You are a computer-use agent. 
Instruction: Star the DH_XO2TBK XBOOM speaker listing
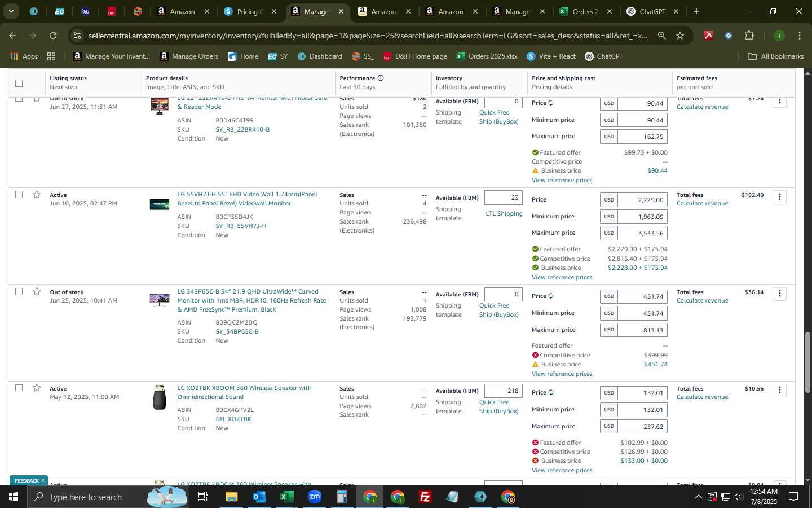tap(37, 388)
